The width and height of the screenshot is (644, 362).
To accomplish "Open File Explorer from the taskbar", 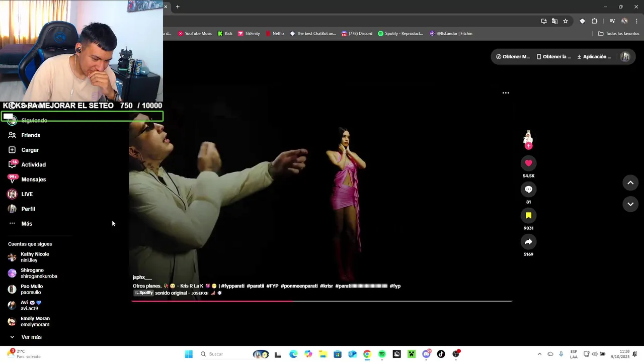I will pos(323,354).
